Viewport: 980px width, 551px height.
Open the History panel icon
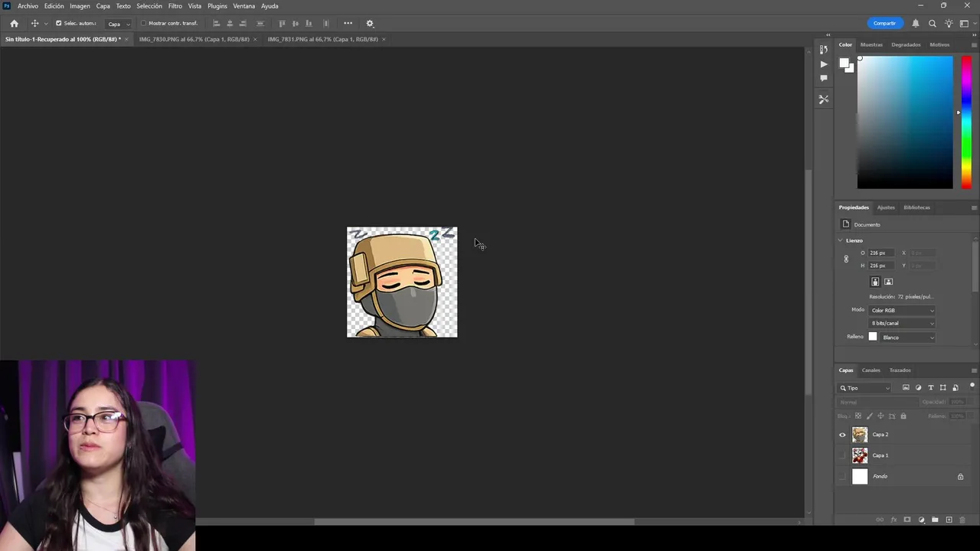coord(824,50)
